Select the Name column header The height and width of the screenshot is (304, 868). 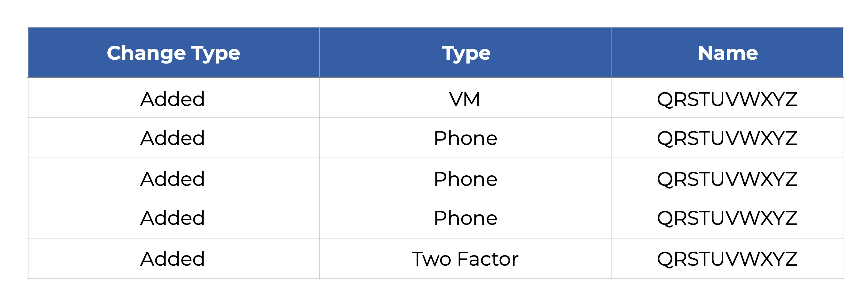(x=727, y=53)
